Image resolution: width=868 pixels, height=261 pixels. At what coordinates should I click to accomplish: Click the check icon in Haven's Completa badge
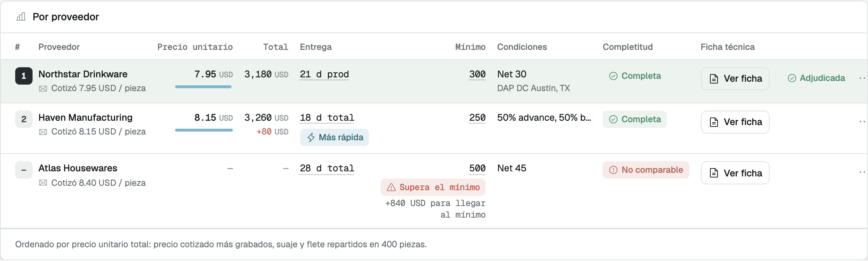tap(613, 119)
